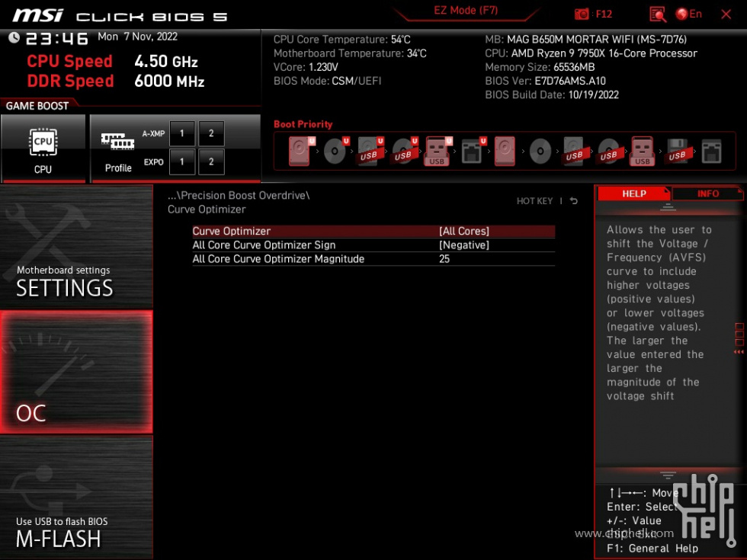
Task: Switch to EZ Mode (F7)
Action: tap(466, 11)
